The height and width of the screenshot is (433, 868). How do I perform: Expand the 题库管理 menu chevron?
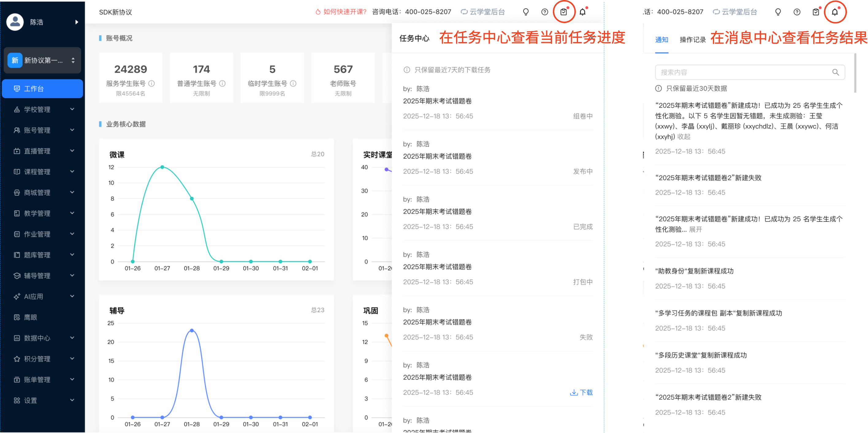pos(72,255)
